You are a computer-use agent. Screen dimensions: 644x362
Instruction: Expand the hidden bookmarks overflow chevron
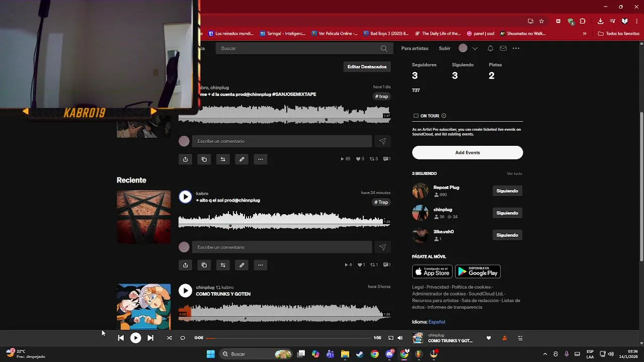click(x=585, y=34)
